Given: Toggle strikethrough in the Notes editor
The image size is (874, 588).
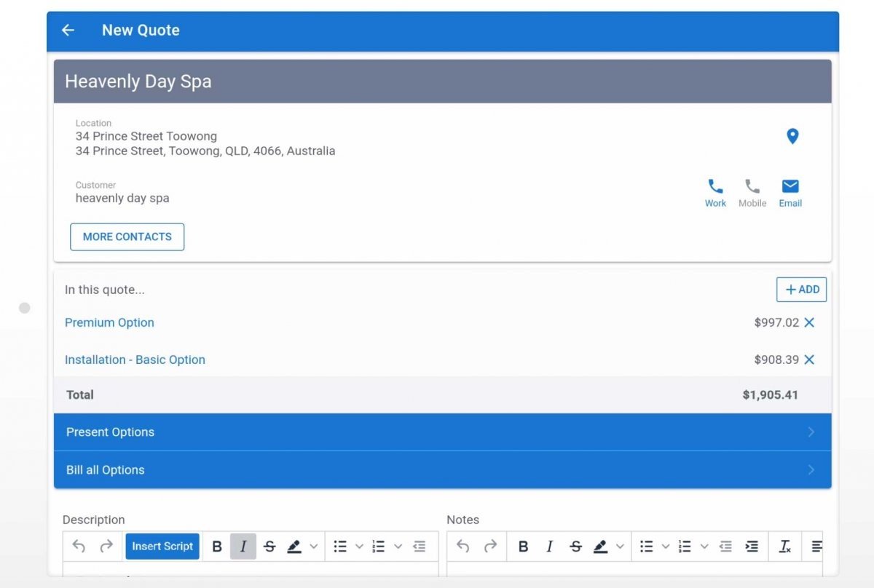Looking at the screenshot, I should click(575, 547).
